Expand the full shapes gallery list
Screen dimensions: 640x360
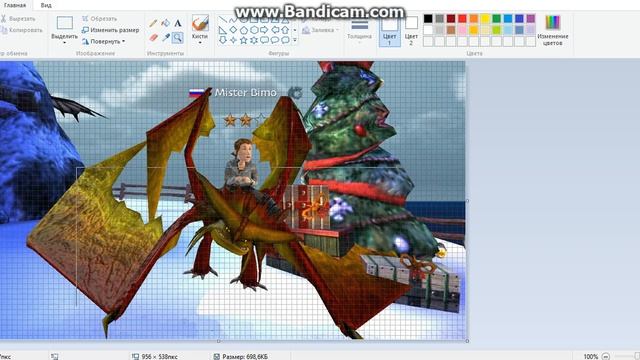(x=295, y=40)
